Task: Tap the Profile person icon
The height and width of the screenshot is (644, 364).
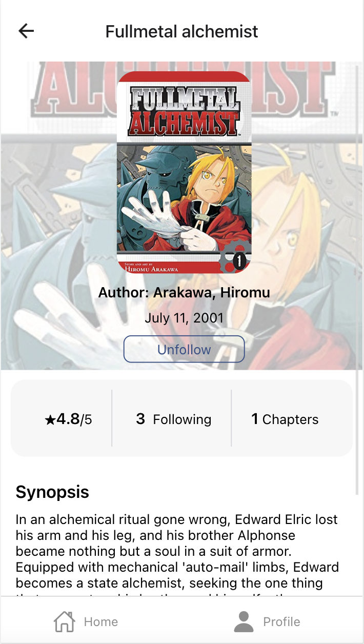Action: coord(244,621)
